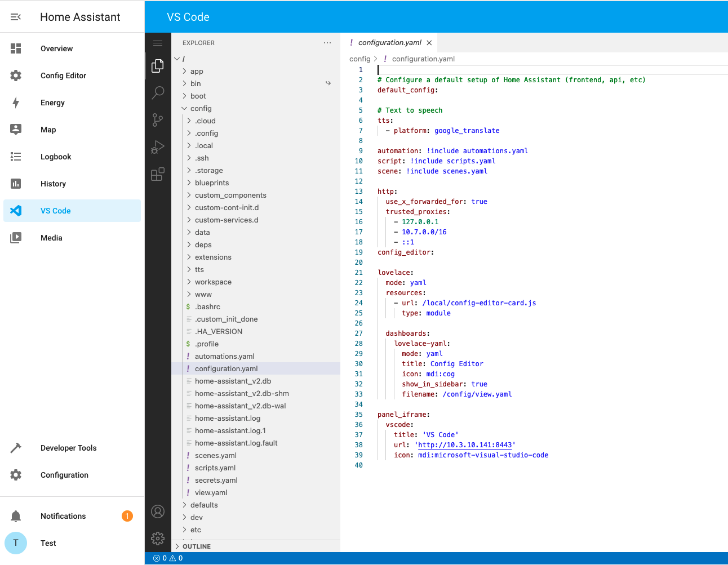Collapse the Home Assistant sidebar menu icon

point(16,17)
